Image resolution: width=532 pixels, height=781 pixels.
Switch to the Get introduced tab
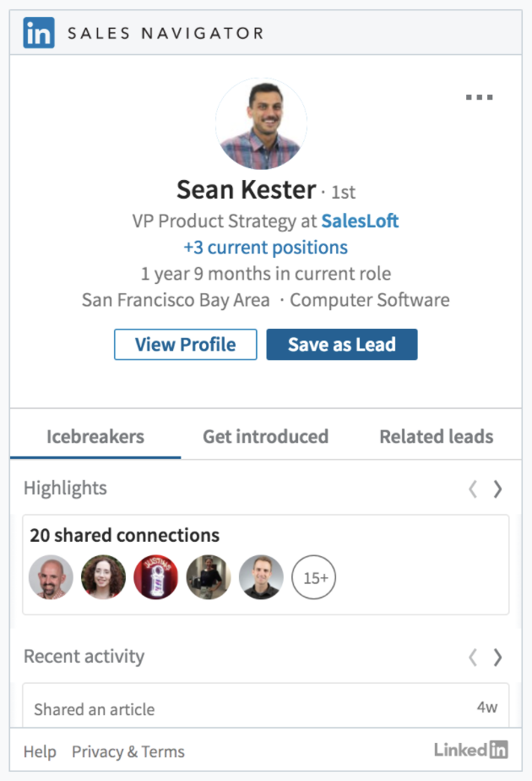point(265,436)
